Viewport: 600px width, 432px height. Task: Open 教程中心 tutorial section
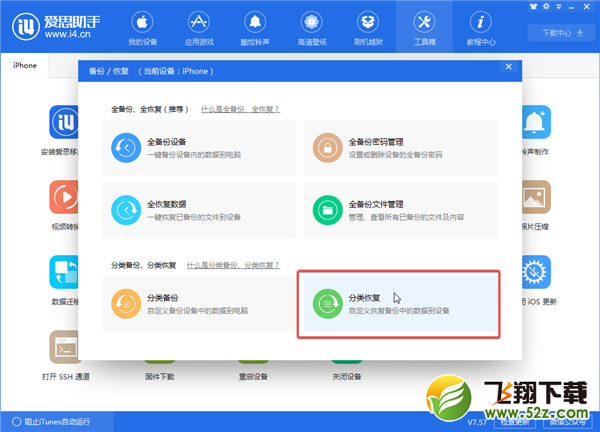481,29
